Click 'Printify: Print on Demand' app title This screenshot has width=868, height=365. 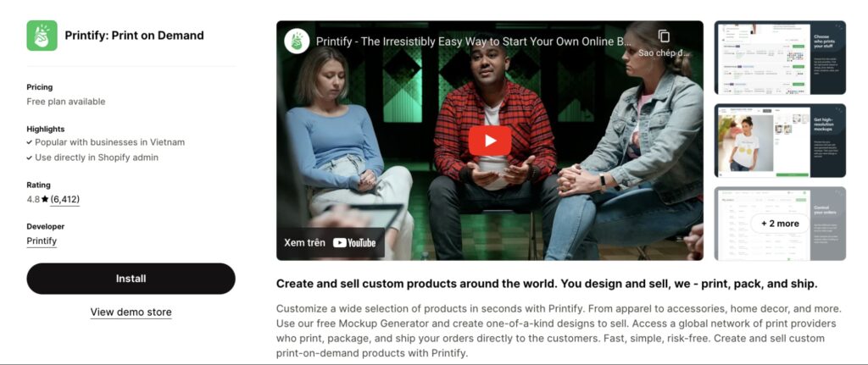pyautogui.click(x=134, y=36)
